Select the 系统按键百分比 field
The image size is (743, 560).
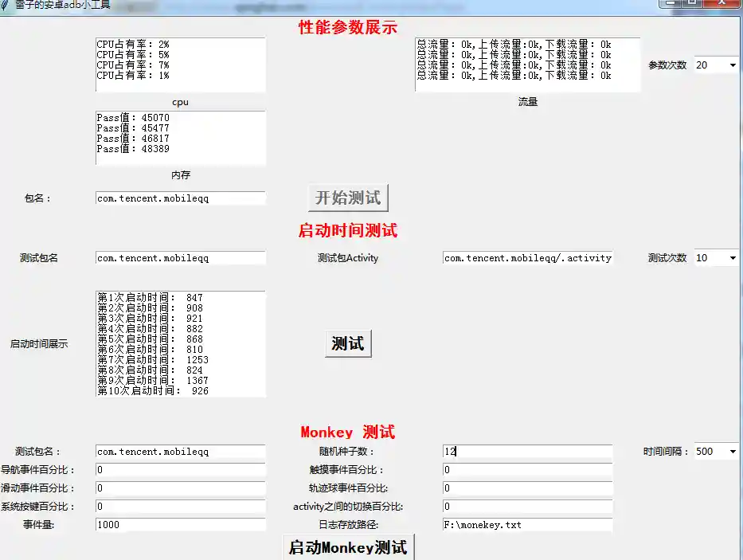point(179,506)
